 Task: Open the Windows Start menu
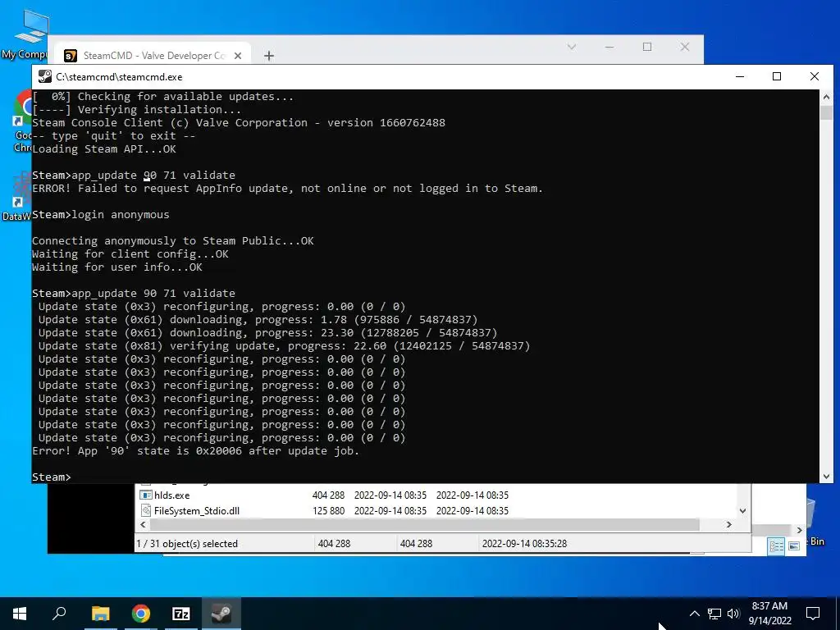tap(20, 614)
